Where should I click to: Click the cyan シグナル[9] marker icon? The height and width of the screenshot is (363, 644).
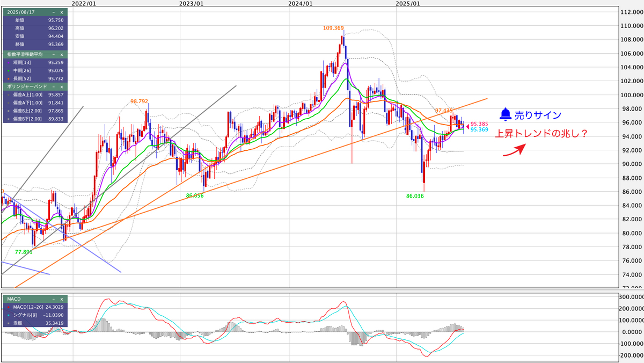pyautogui.click(x=8, y=315)
